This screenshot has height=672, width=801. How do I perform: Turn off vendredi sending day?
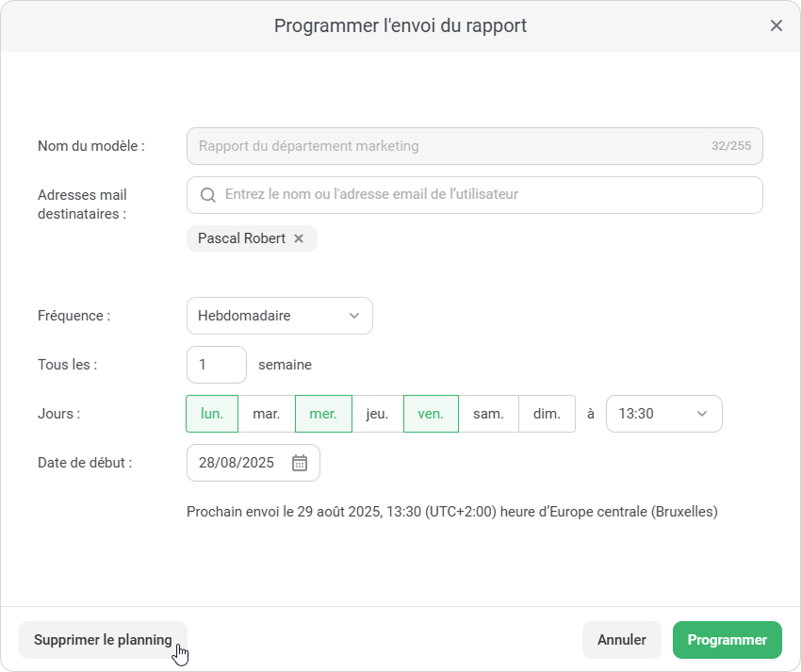[x=431, y=414]
